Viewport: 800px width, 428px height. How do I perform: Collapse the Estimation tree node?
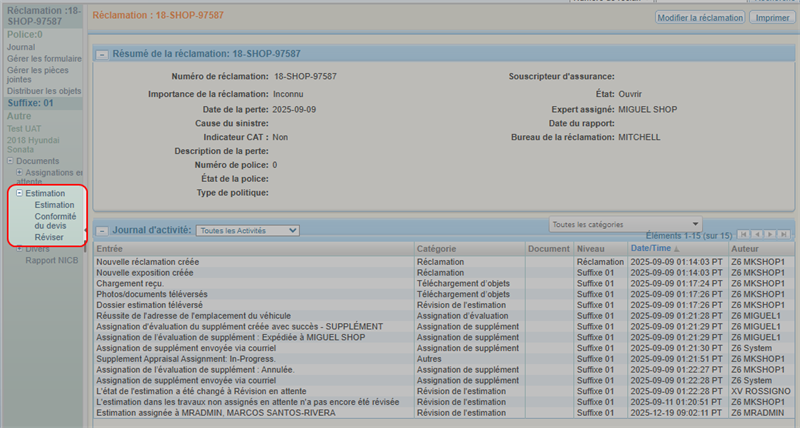pos(19,193)
